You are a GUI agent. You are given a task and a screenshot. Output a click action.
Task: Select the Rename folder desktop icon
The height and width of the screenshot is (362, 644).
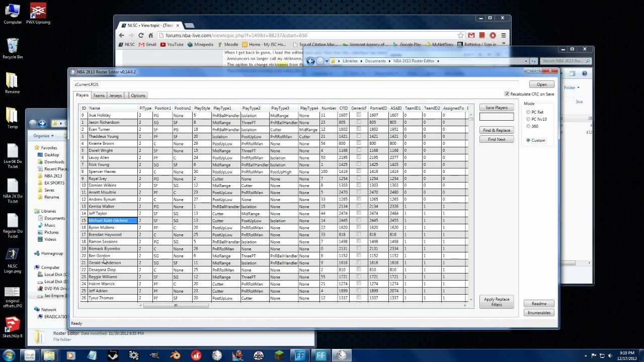point(12,83)
